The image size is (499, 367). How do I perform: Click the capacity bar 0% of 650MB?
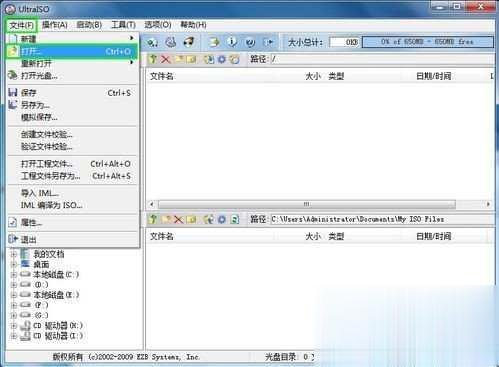point(427,42)
